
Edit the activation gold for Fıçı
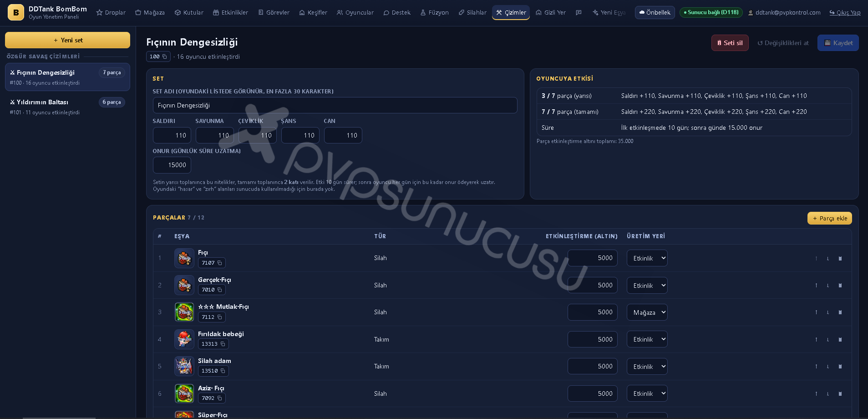[x=593, y=258]
